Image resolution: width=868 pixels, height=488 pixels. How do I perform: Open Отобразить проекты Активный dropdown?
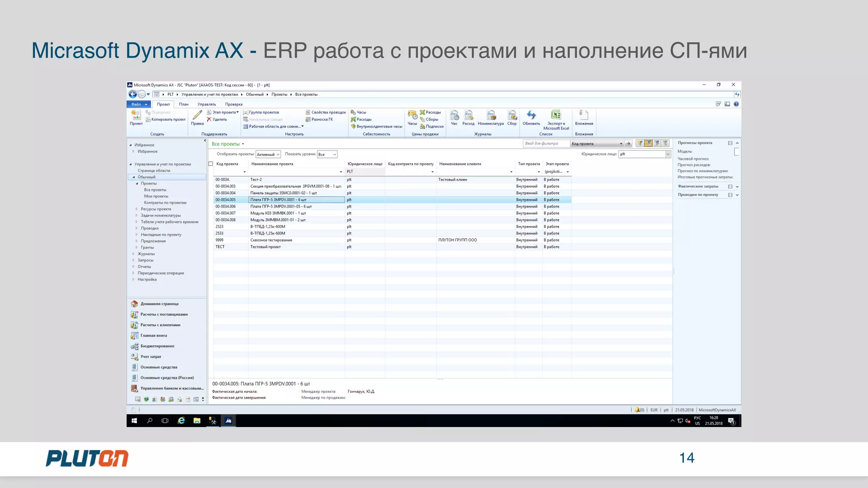coord(268,155)
